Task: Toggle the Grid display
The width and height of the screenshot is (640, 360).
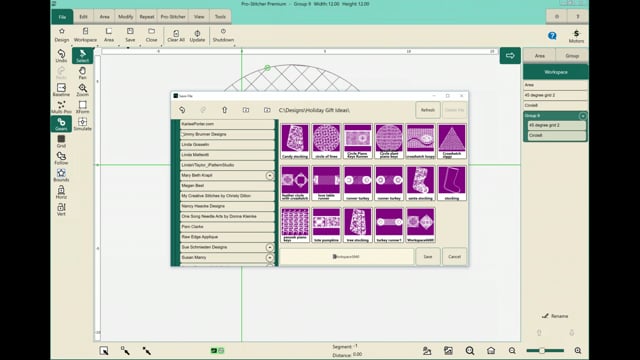Action: coord(61,141)
